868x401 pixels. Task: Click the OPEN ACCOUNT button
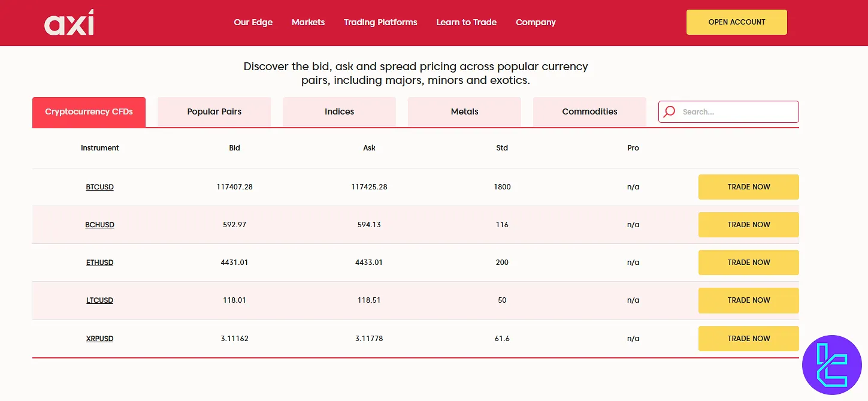737,22
